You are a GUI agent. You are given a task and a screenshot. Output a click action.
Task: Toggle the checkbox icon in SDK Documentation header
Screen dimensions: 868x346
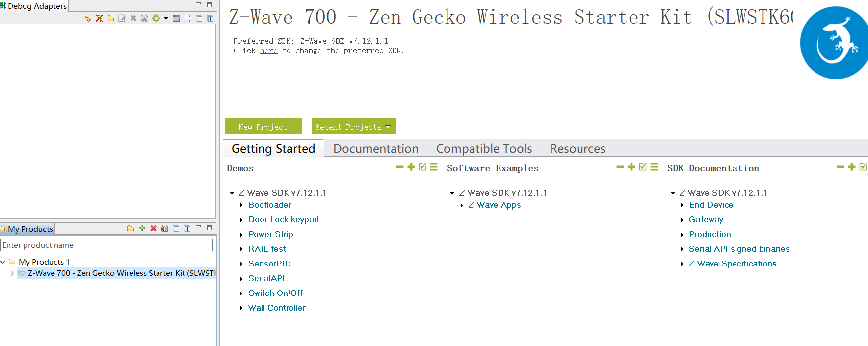pyautogui.click(x=863, y=167)
